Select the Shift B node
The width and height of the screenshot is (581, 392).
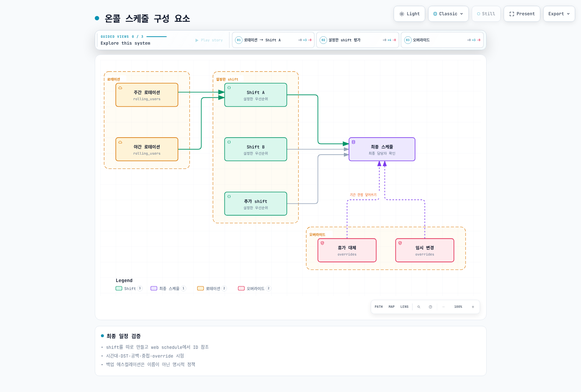256,149
